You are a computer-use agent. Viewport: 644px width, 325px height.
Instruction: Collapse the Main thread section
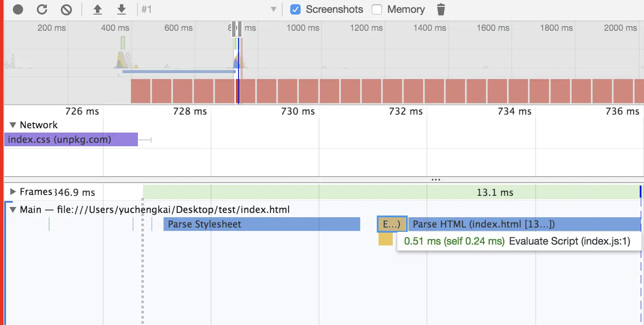coord(13,210)
